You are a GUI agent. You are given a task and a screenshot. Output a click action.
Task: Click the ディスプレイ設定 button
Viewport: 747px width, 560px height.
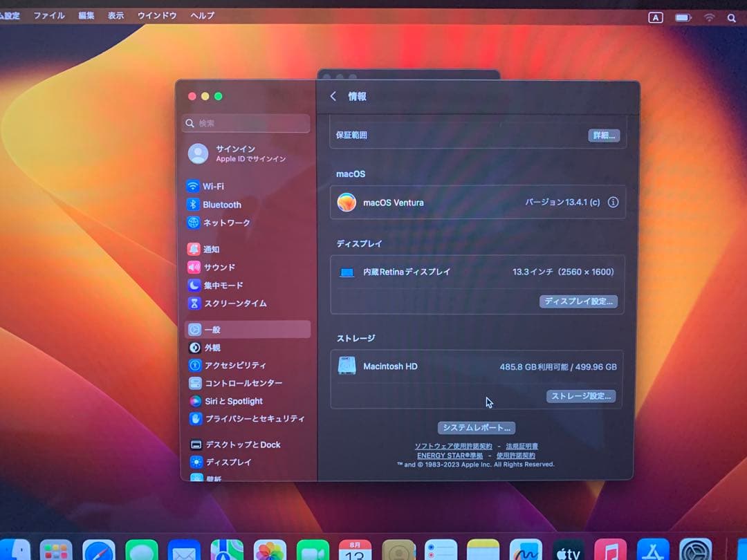[x=579, y=301]
